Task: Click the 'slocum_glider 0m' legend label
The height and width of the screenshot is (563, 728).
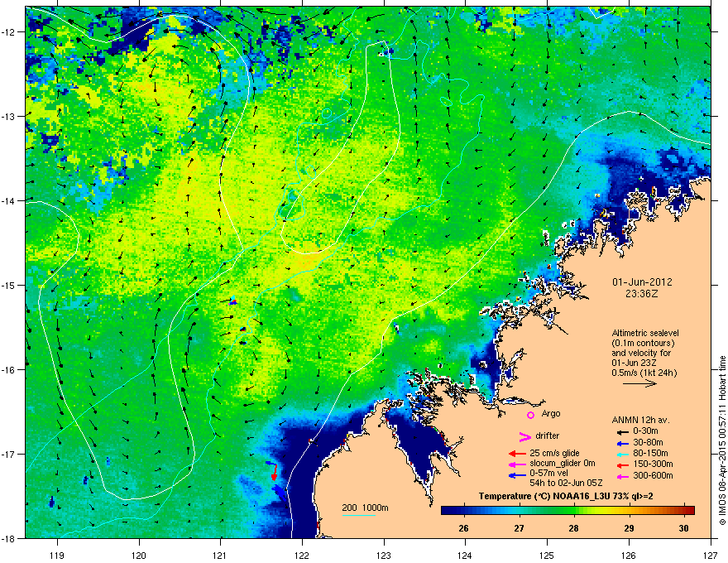Action: pyautogui.click(x=563, y=464)
